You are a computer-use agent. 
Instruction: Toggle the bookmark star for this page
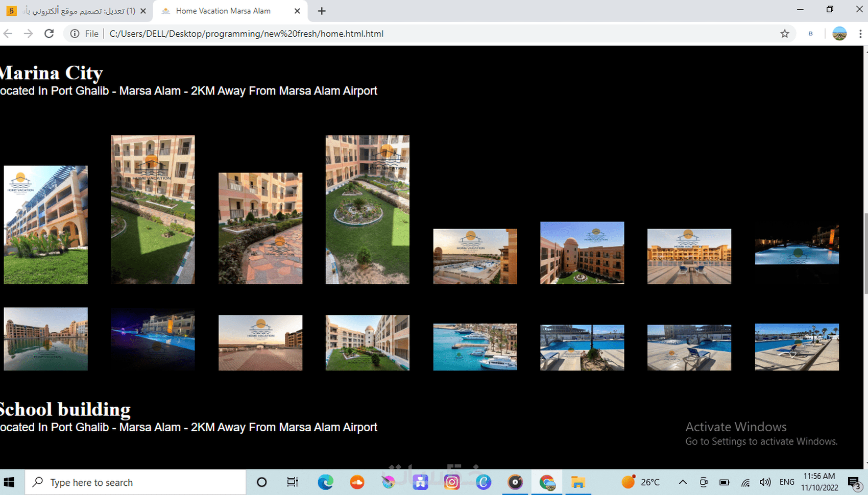[785, 34]
